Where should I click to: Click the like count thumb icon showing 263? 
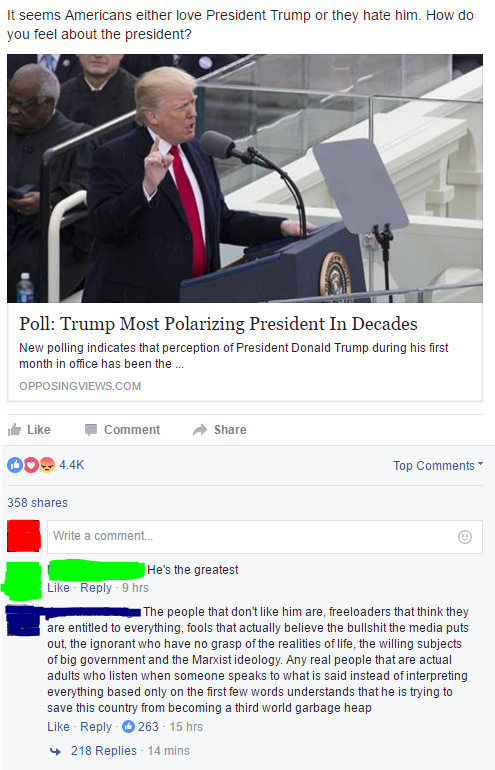(128, 726)
